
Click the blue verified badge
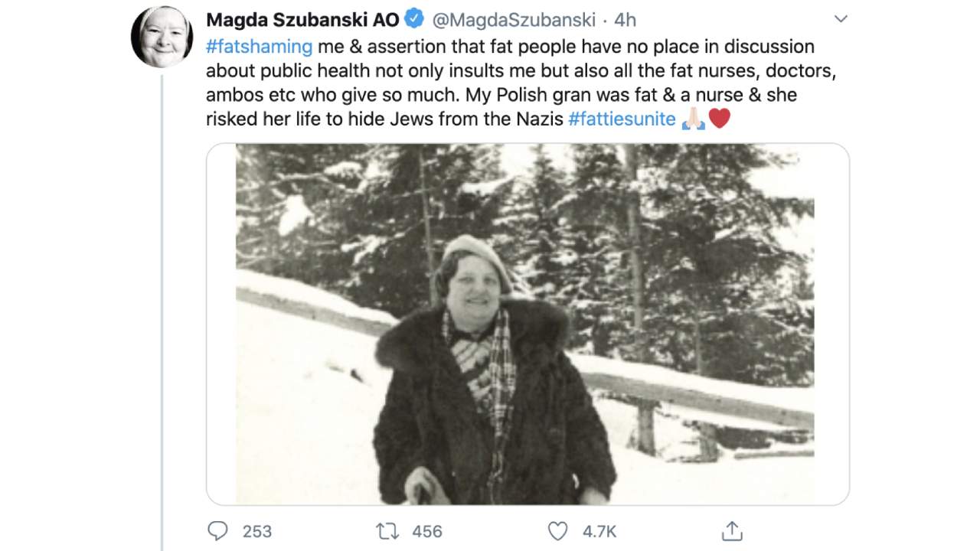coord(414,19)
